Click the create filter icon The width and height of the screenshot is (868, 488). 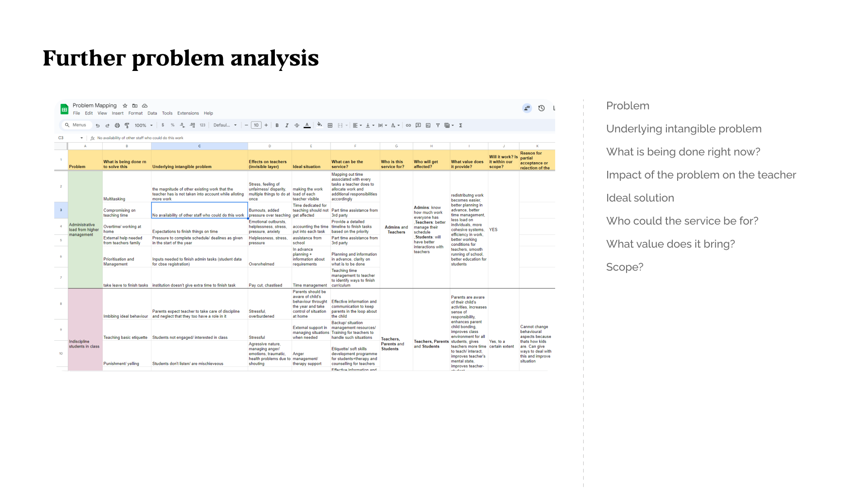coord(438,126)
